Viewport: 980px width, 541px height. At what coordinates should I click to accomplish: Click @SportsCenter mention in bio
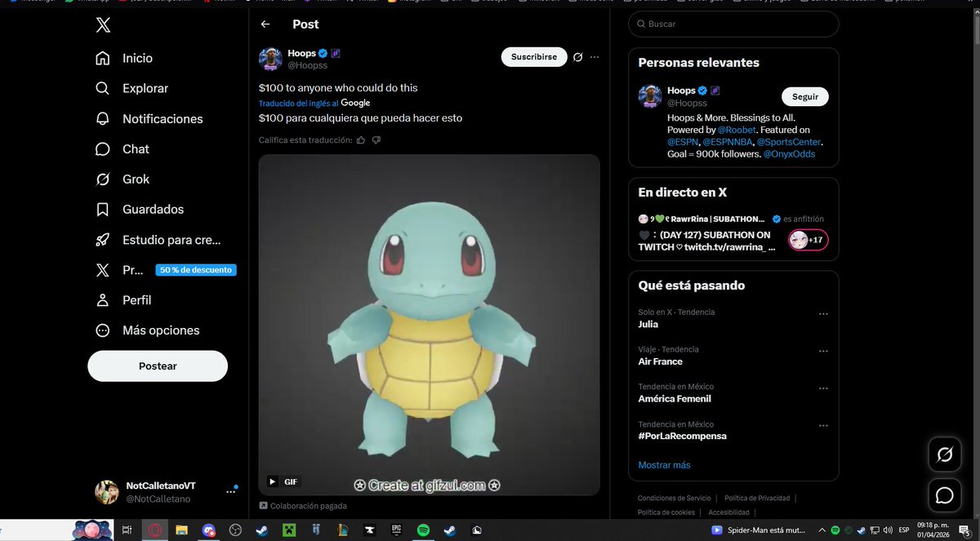(788, 142)
